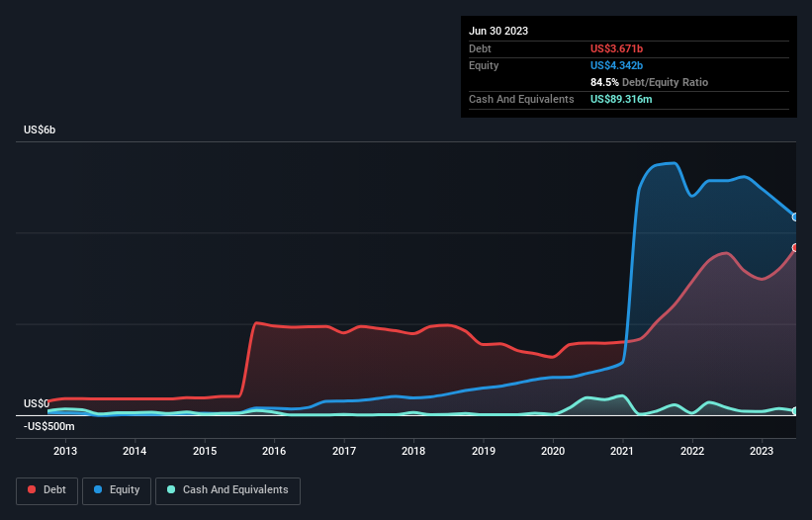
Task: Click the 2018 x-axis label
Action: 413,451
